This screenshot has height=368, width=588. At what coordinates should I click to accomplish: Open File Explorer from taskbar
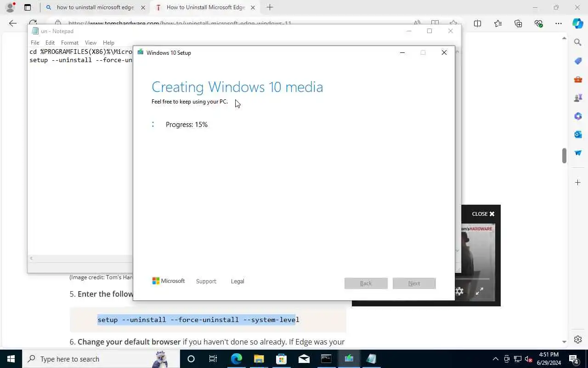[259, 359]
